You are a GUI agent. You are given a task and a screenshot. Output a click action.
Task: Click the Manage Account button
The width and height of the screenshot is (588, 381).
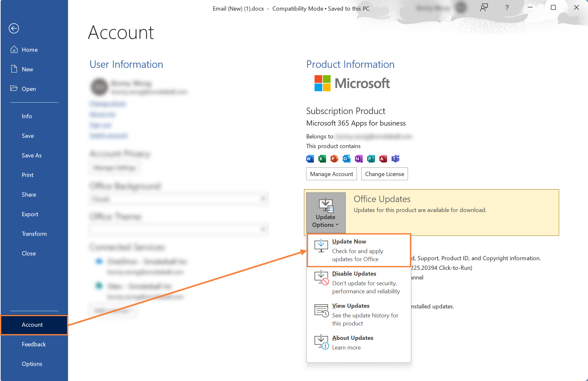pos(332,174)
